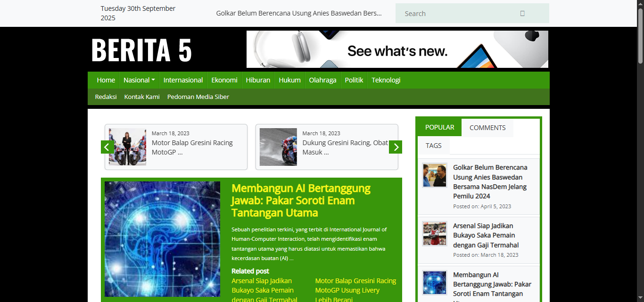Viewport: 644px width, 302px height.
Task: Click the Arsenal Bukayo Saka sidebar thumbnail
Action: [434, 234]
